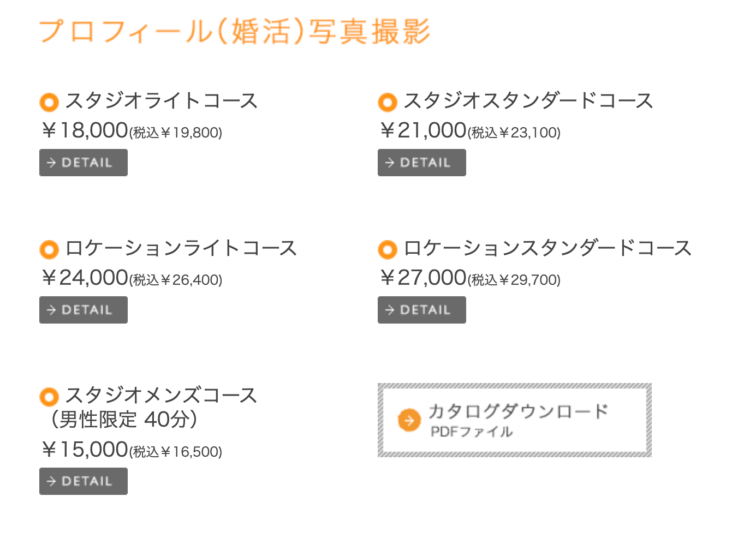The image size is (750, 538).
Task: Click the プロフィール(婚活)写真撮影 heading
Action: (x=235, y=32)
